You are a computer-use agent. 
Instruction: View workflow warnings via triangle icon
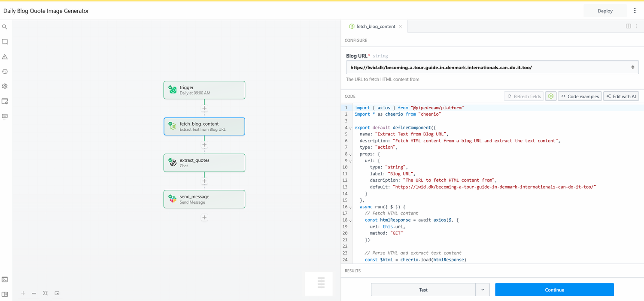(5, 56)
